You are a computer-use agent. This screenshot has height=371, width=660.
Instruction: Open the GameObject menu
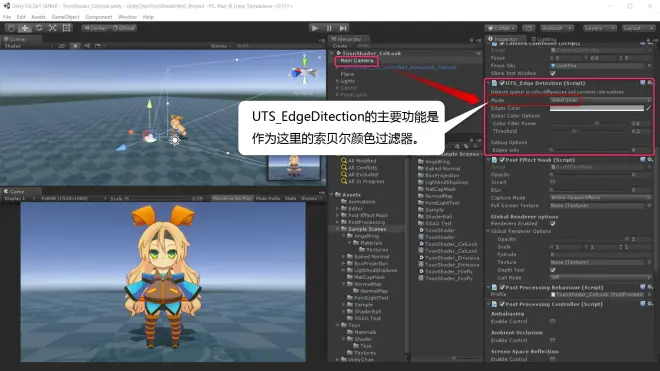point(65,17)
